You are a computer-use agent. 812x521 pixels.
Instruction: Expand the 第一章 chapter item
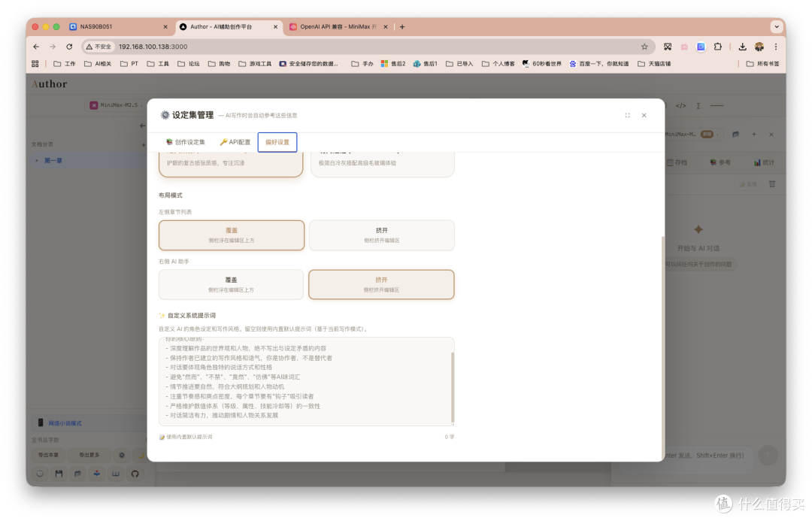pyautogui.click(x=37, y=161)
